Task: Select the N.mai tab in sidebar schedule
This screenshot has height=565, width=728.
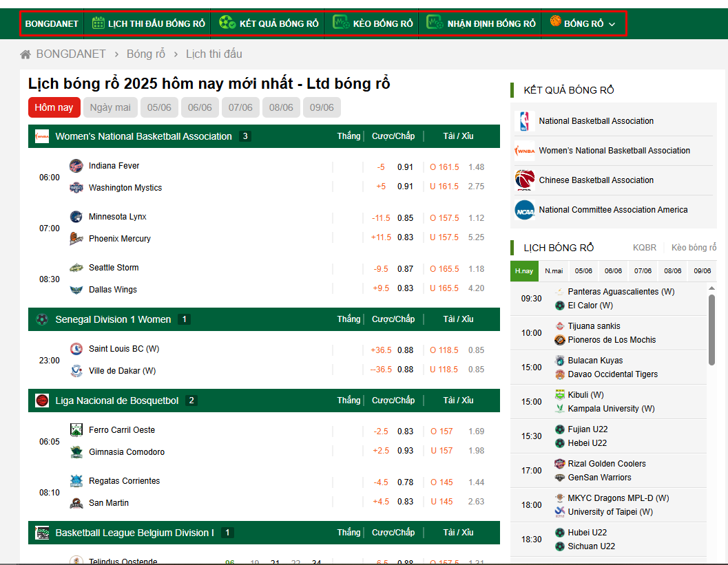Action: click(554, 271)
